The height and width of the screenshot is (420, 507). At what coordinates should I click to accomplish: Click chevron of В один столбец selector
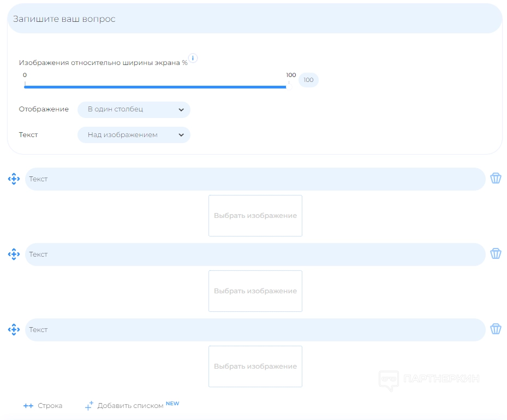(x=181, y=109)
